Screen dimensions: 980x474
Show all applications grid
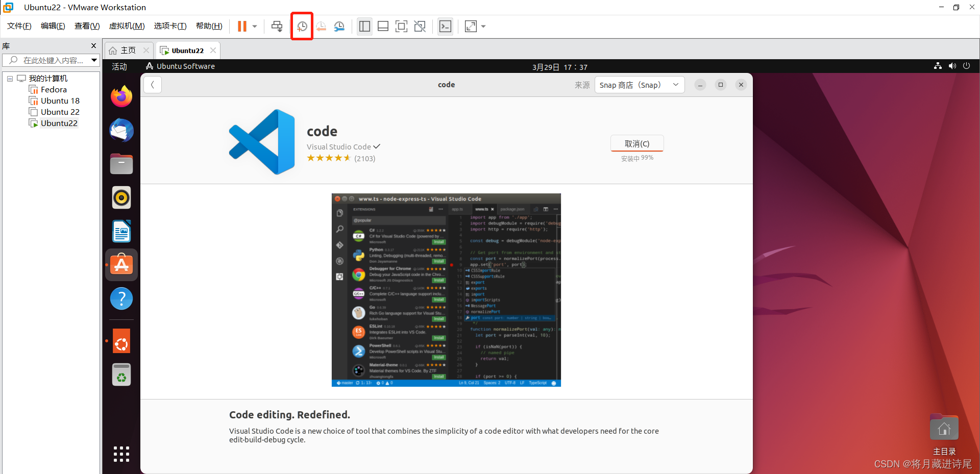pos(121,454)
